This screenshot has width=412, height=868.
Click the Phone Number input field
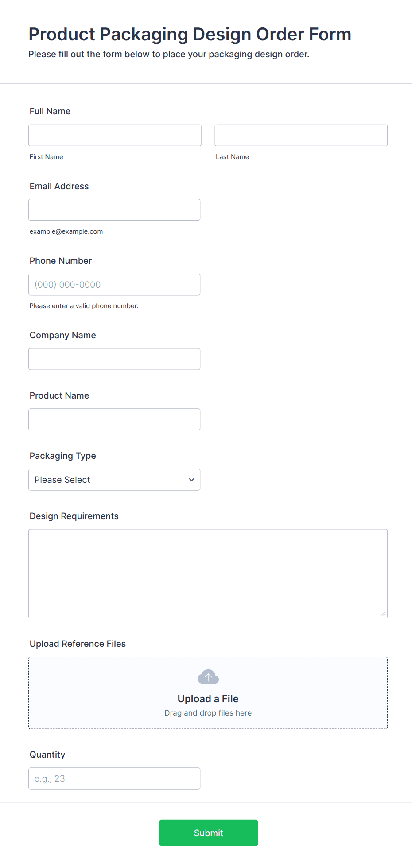pyautogui.click(x=114, y=285)
